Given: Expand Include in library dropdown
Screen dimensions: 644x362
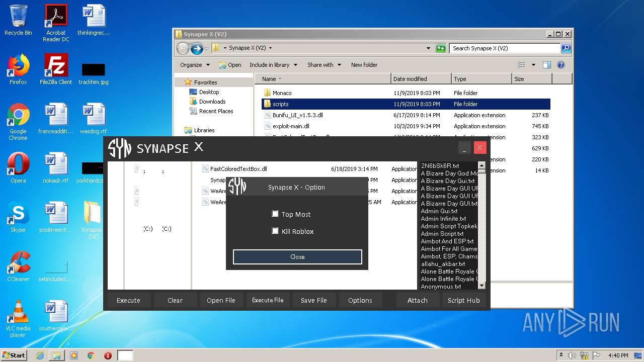Looking at the screenshot, I should [273, 65].
